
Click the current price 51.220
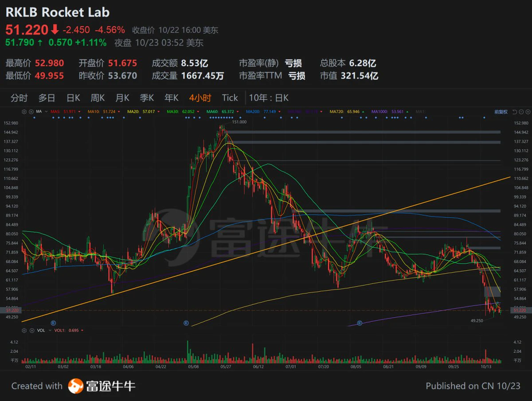[27, 30]
